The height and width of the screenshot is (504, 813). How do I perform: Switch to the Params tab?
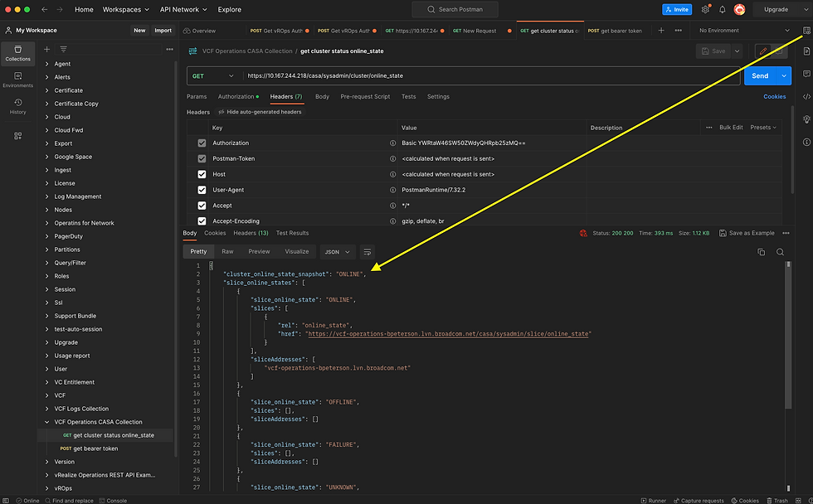point(197,96)
